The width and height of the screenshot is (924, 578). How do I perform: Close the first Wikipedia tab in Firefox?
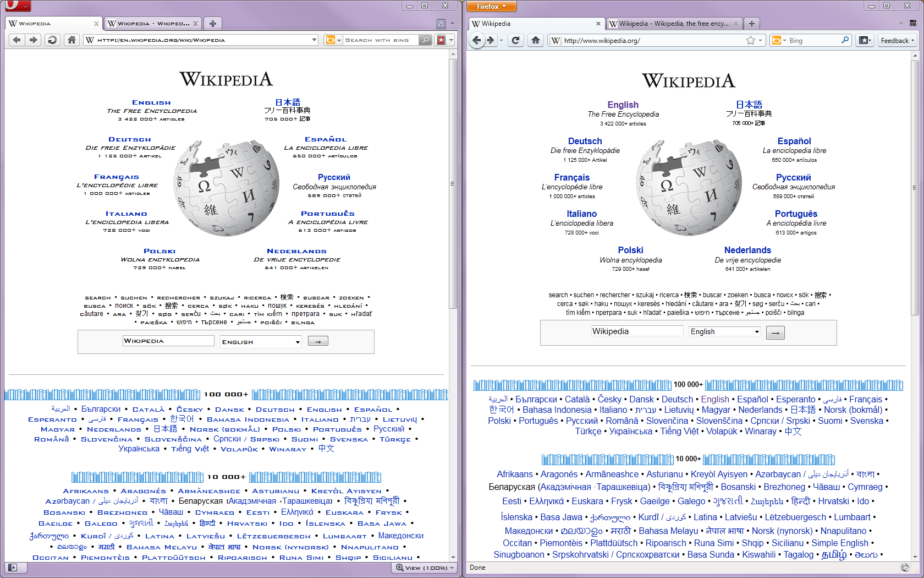pos(598,24)
